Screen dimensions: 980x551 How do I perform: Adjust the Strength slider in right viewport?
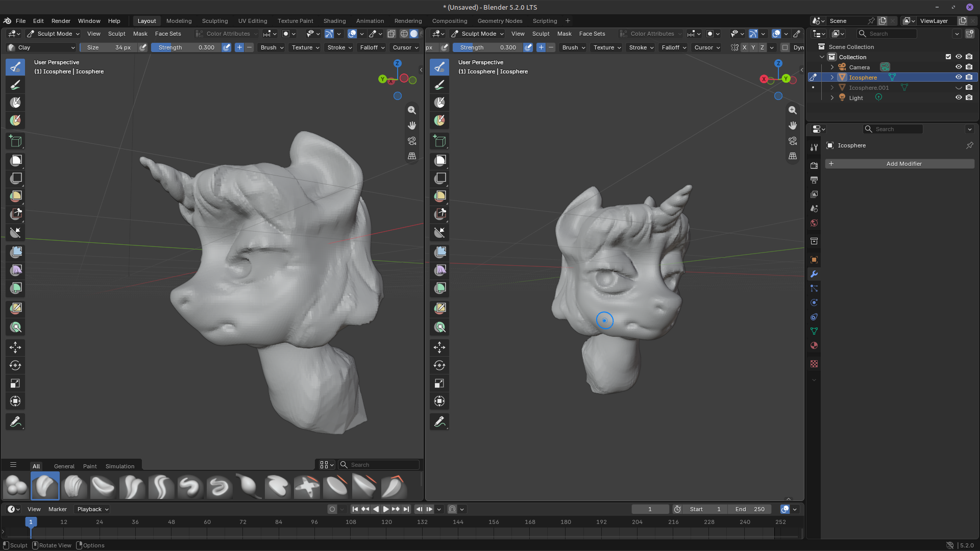[x=488, y=47]
